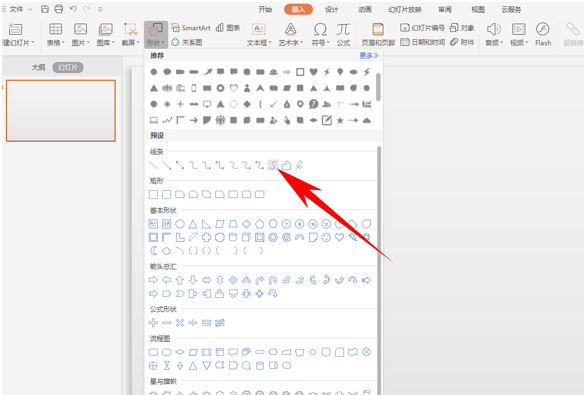The image size is (587, 395).
Task: Select the first slide thumbnail
Action: (61, 111)
